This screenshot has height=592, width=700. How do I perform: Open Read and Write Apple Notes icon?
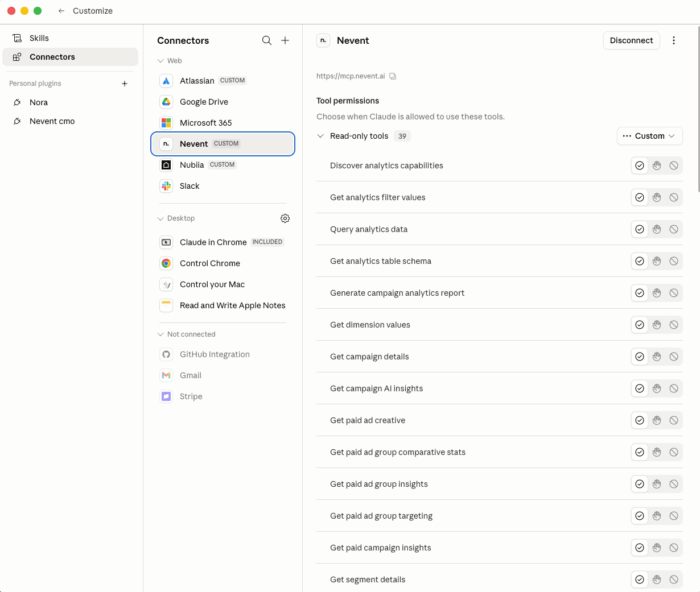pos(166,305)
